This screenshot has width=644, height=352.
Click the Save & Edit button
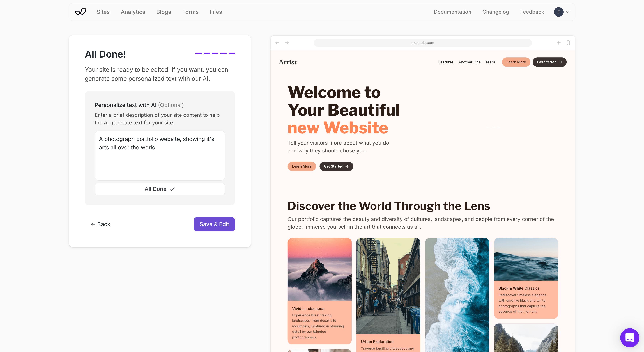click(x=214, y=224)
